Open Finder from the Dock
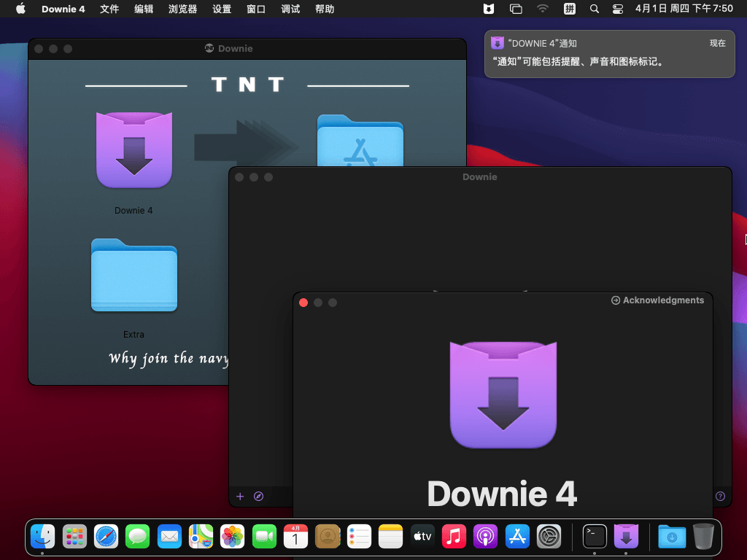Viewport: 747px width, 560px height. (x=43, y=537)
